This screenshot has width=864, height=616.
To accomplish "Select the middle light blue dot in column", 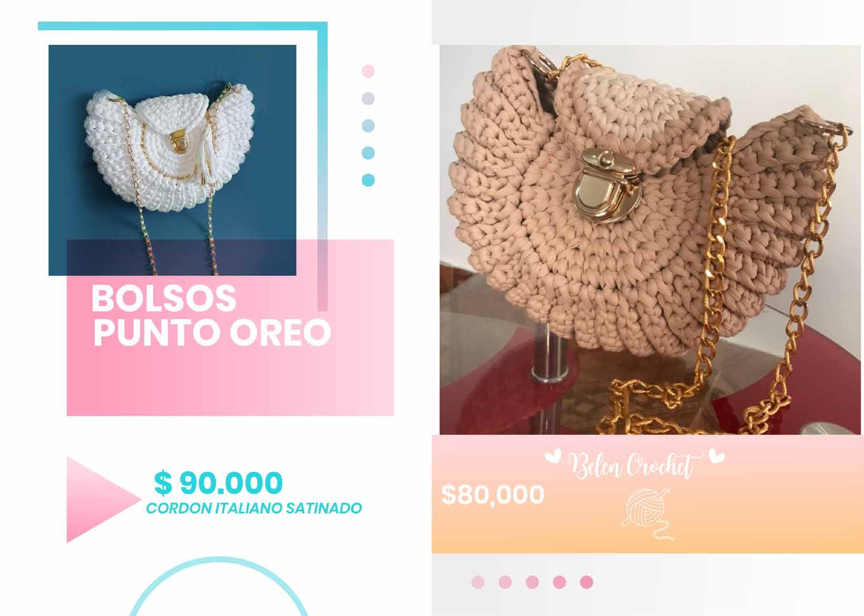I will [369, 126].
